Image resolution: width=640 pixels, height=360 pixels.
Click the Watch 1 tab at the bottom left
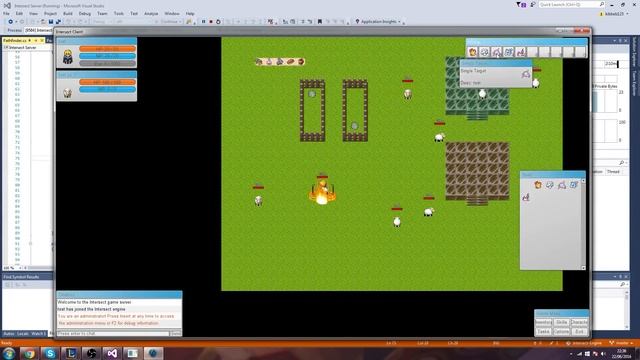(39, 334)
